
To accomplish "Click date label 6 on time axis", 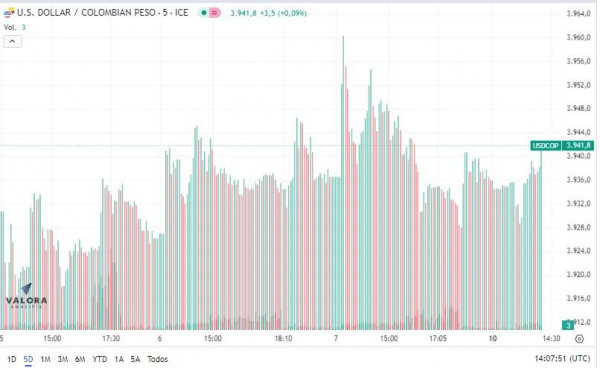I will pyautogui.click(x=160, y=339).
